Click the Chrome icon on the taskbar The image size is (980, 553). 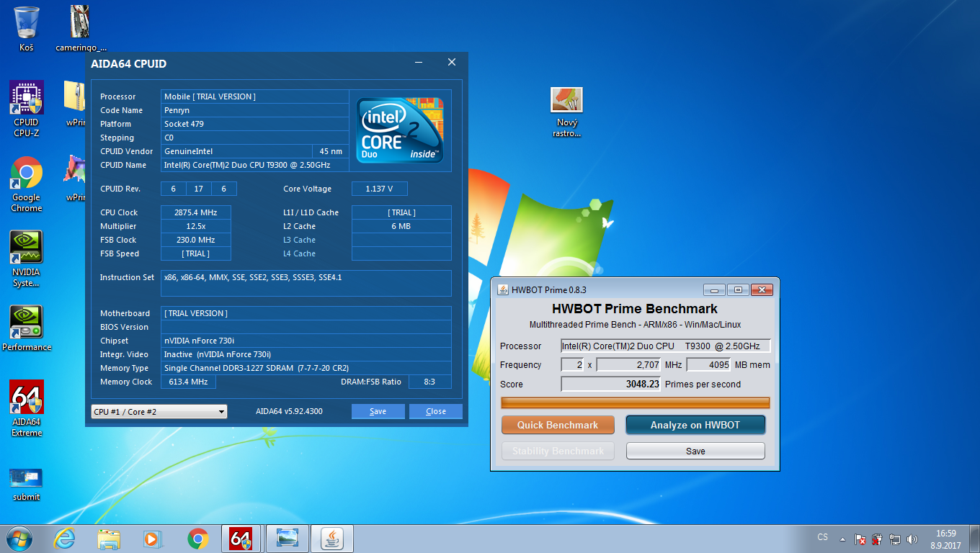197,538
